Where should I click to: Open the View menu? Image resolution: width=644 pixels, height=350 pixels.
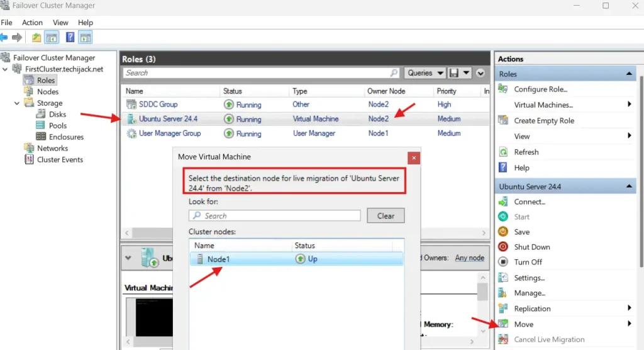coord(60,23)
